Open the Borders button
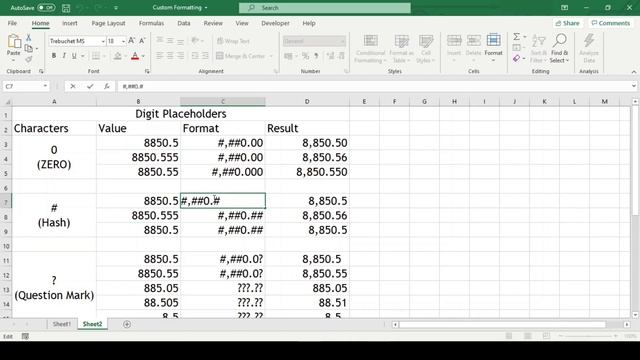640x360 pixels. pos(96,56)
